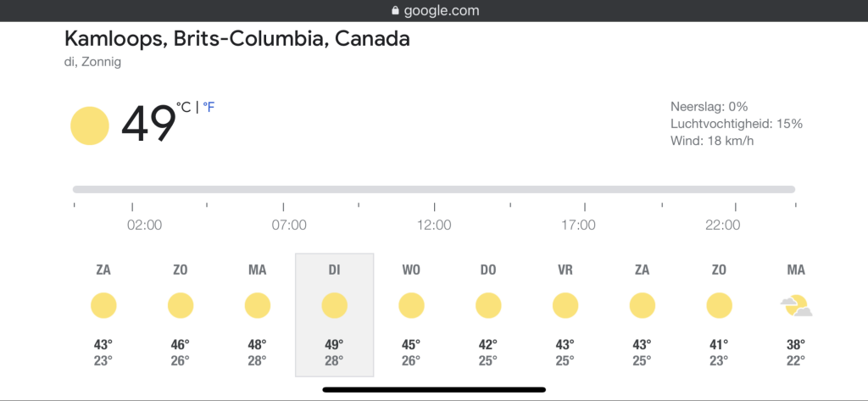Switch temperature unit to °F
Image resolution: width=868 pixels, height=401 pixels.
[x=209, y=108]
